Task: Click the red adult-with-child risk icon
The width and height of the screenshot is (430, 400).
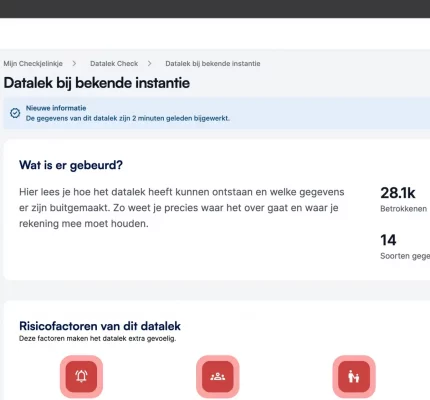Action: click(x=354, y=376)
